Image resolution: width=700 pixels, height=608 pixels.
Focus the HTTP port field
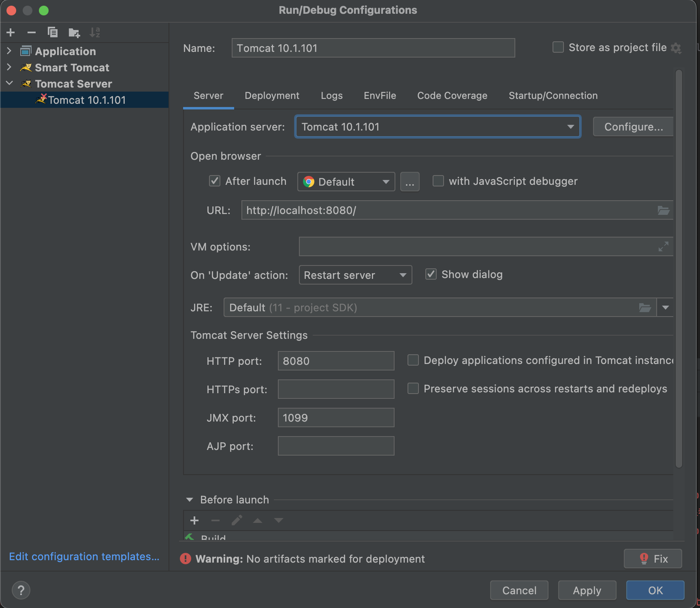coord(336,361)
